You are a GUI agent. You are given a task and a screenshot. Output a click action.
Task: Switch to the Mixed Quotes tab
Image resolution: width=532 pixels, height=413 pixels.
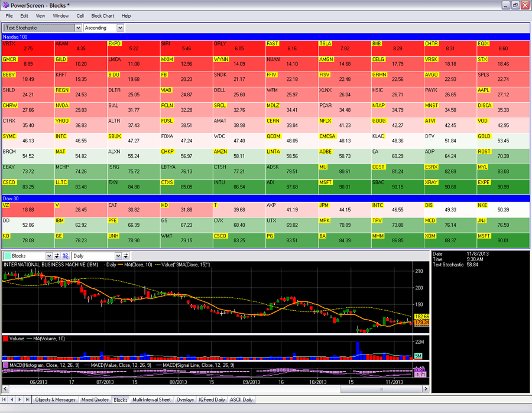(x=95, y=400)
